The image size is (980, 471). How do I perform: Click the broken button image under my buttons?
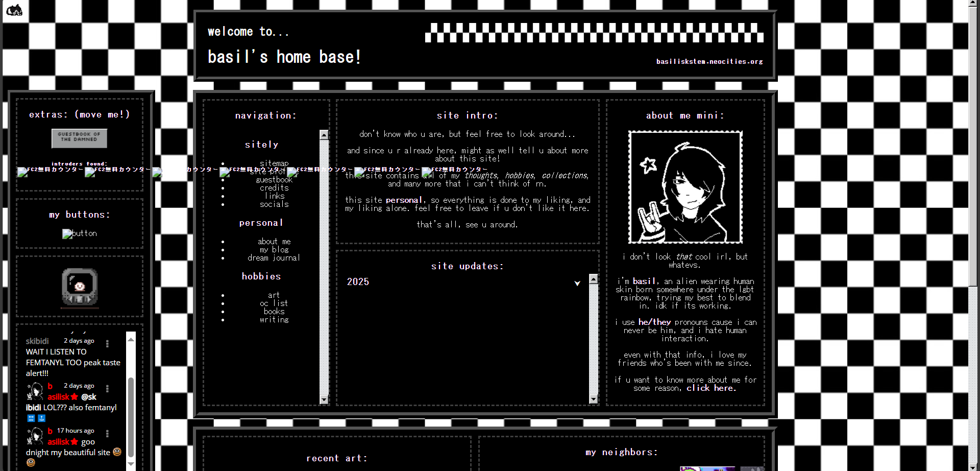tap(80, 233)
